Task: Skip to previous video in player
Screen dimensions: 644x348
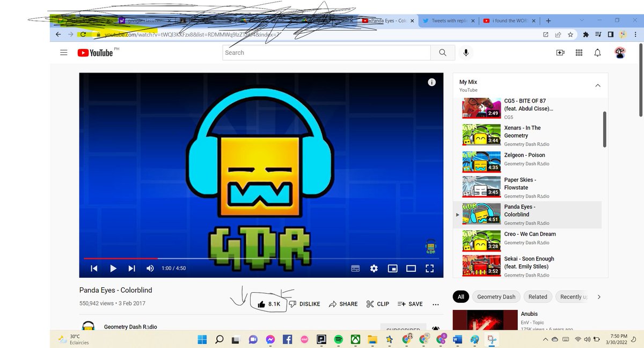Action: point(94,268)
